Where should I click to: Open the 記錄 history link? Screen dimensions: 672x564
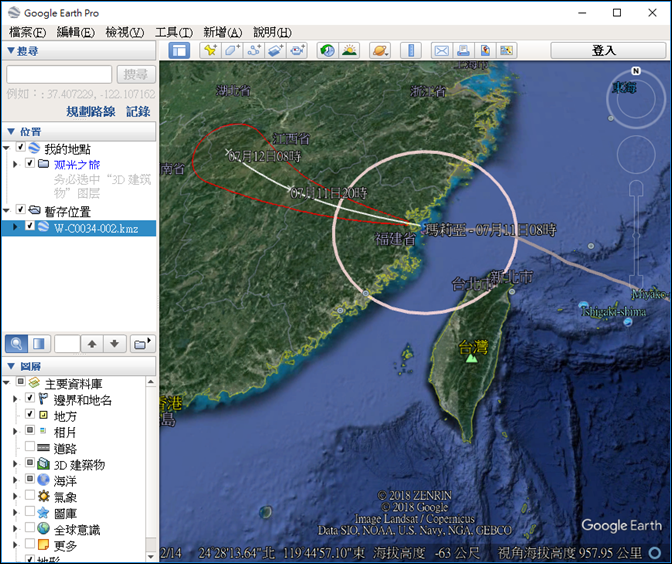tap(138, 111)
